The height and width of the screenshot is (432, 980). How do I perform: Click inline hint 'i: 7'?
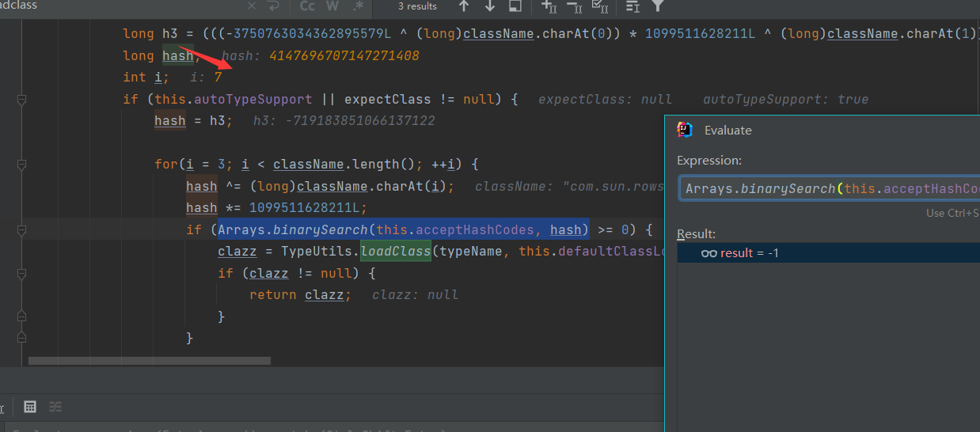206,78
